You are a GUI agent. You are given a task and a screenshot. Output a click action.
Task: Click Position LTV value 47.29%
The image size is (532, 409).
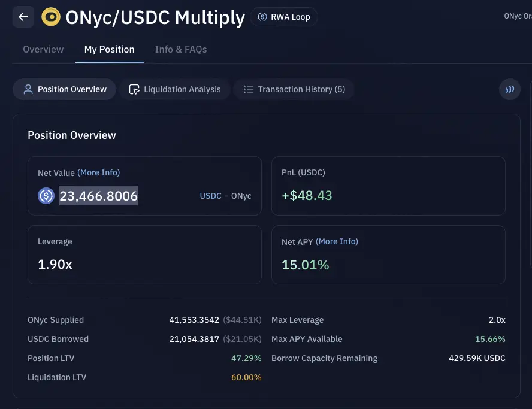[x=246, y=358]
